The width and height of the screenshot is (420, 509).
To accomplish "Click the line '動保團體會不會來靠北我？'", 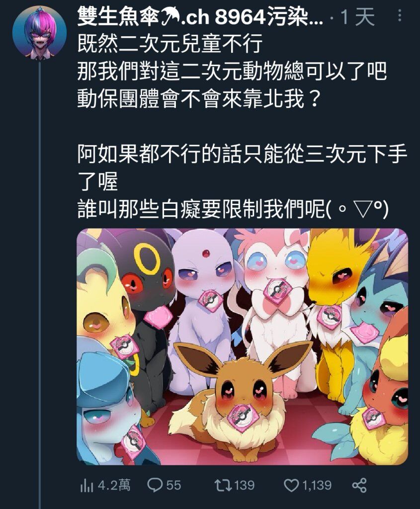I will coord(199,99).
